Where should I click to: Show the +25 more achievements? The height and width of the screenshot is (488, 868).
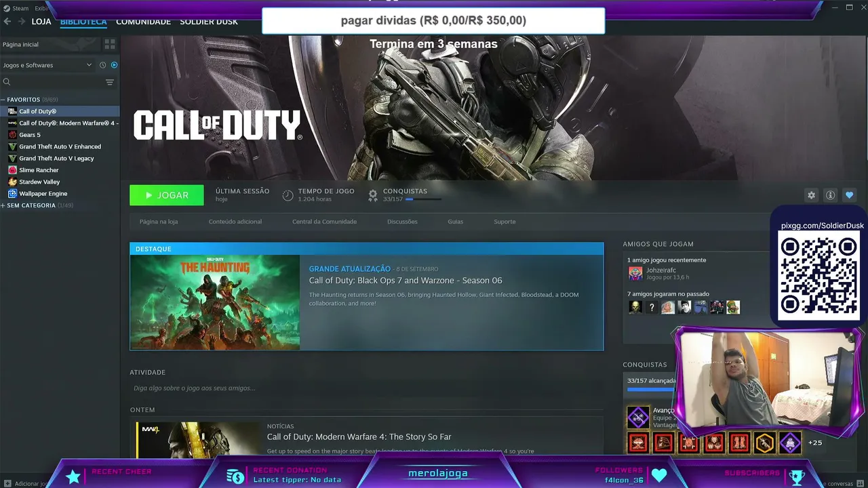[815, 443]
